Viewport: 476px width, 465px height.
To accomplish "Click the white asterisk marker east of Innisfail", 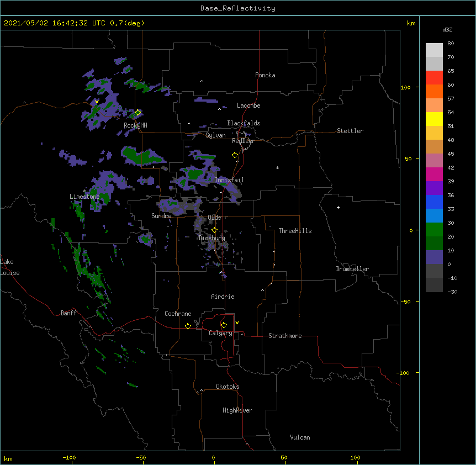I will click(x=277, y=167).
